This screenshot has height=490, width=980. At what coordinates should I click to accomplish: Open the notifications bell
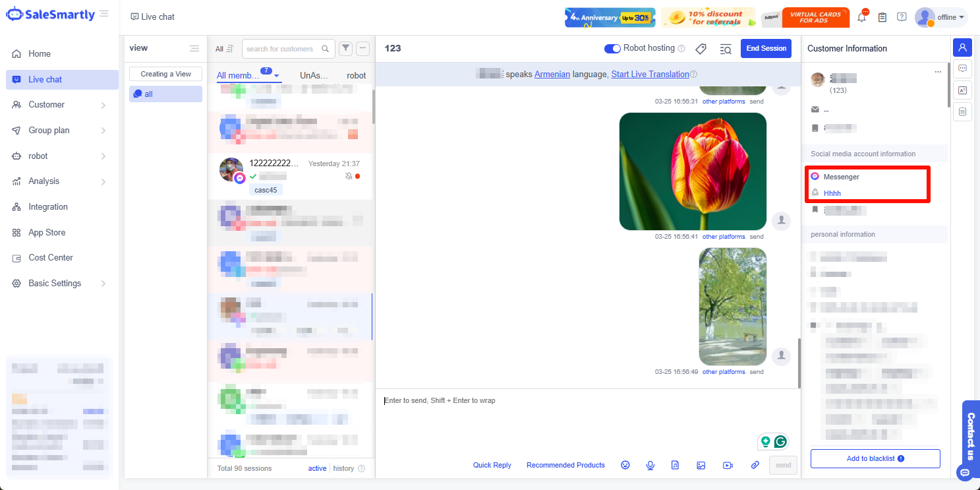862,17
